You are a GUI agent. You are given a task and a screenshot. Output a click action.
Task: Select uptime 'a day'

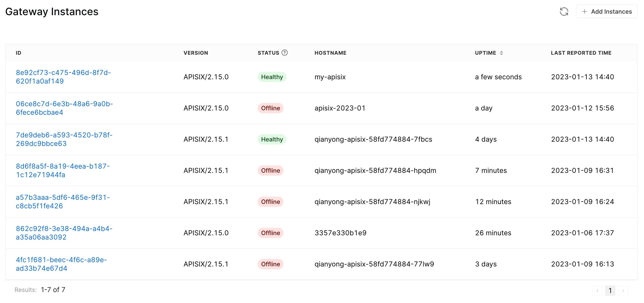pos(484,108)
